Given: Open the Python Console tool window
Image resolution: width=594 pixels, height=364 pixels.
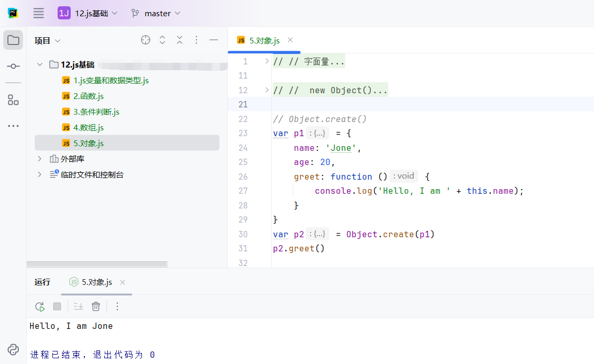Looking at the screenshot, I should (x=13, y=349).
